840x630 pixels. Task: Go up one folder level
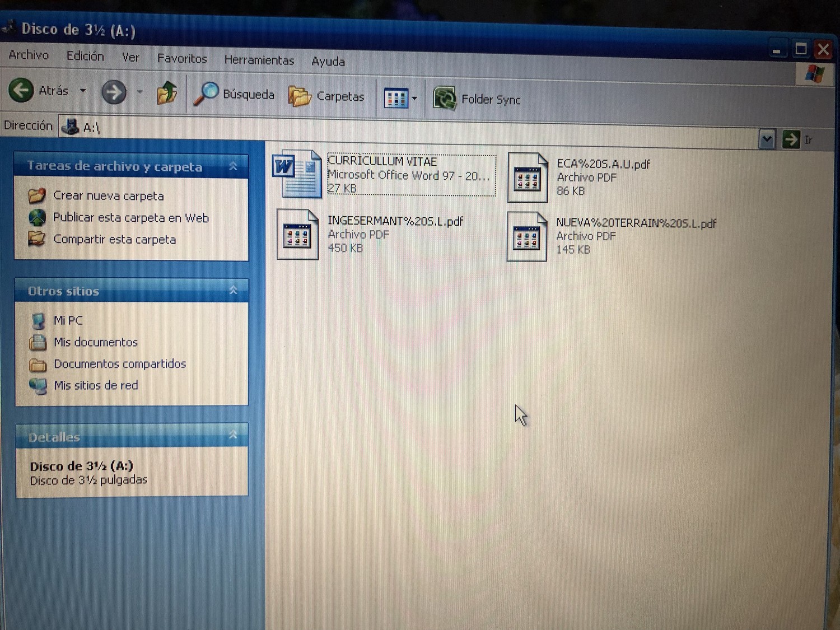pos(166,93)
